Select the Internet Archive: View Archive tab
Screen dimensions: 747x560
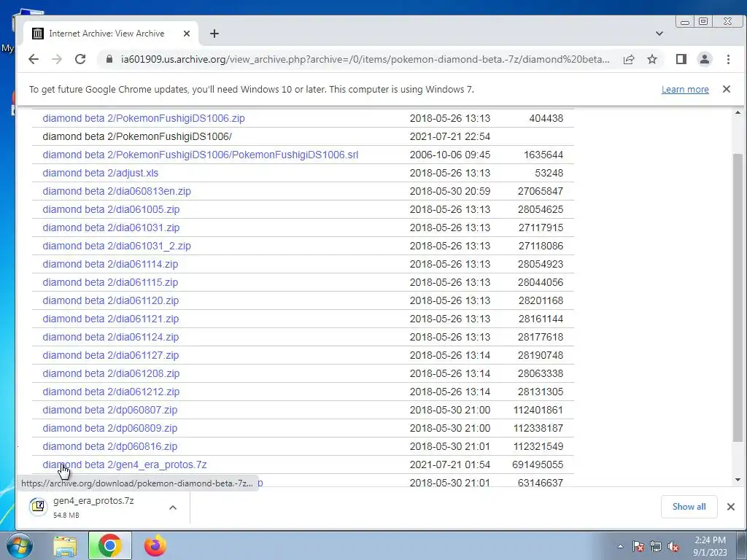111,34
